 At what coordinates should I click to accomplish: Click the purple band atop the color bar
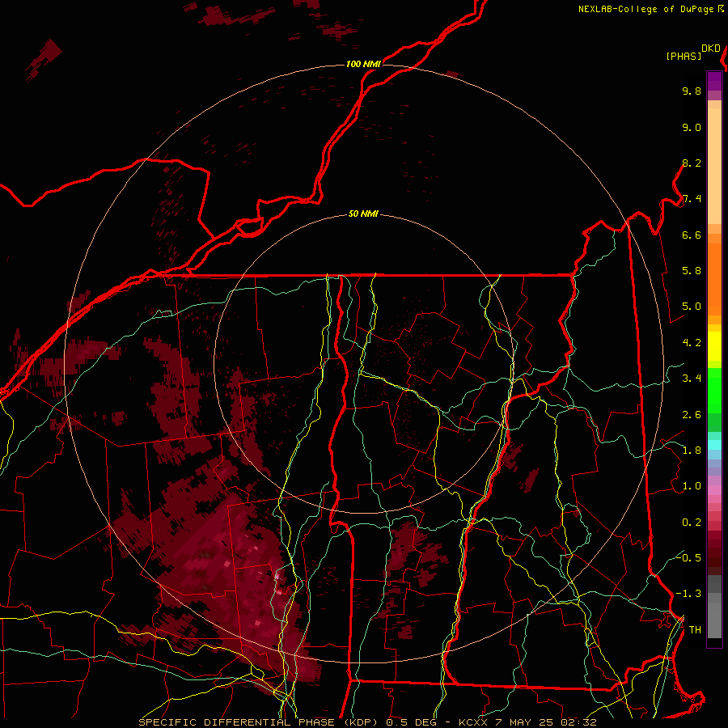[714, 82]
